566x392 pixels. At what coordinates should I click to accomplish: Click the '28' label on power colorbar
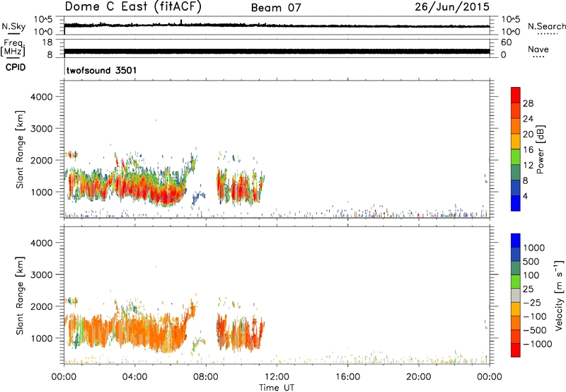[528, 103]
